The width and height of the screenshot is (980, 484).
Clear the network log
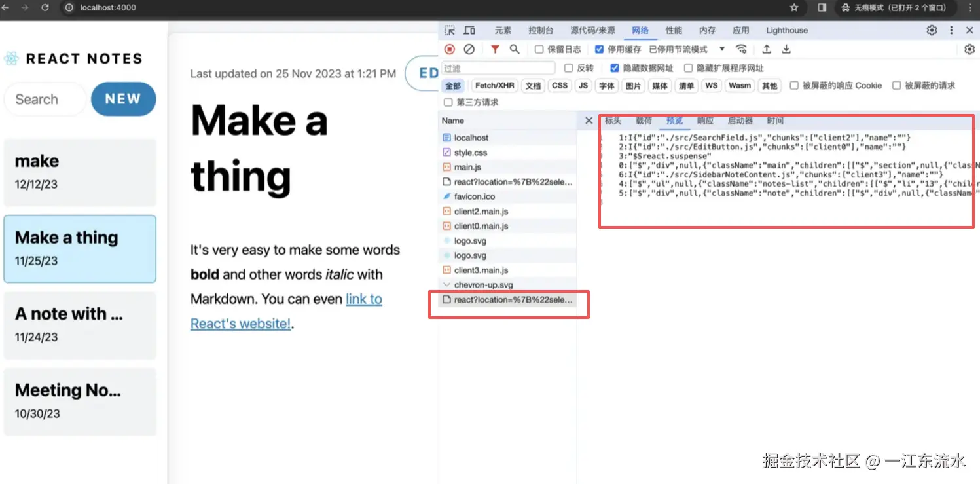[x=469, y=49]
